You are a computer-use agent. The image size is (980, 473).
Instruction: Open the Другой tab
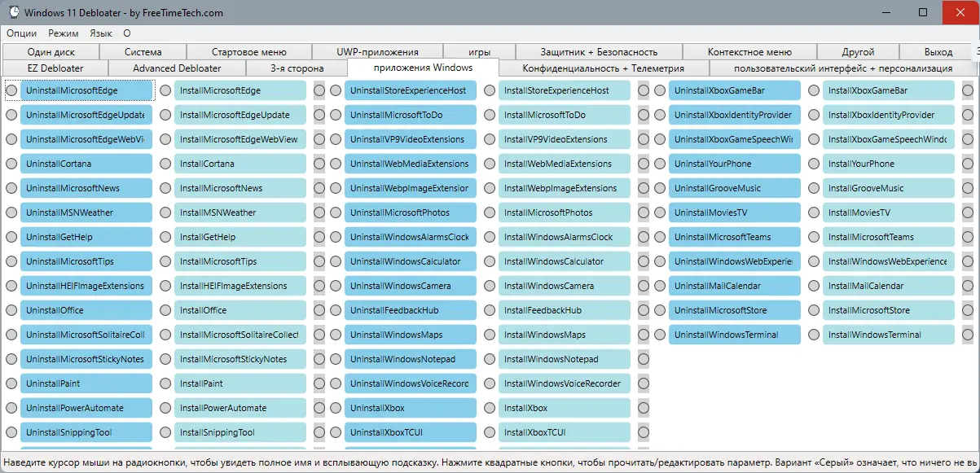(859, 51)
